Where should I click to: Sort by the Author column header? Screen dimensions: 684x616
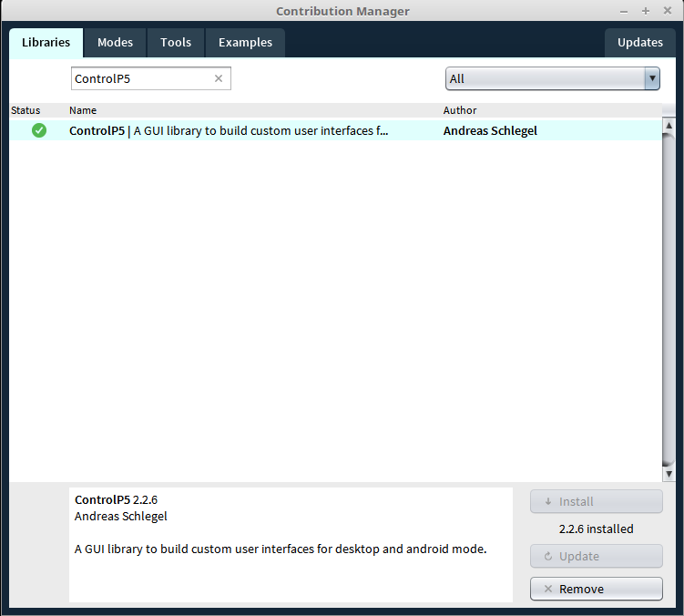[x=460, y=110]
